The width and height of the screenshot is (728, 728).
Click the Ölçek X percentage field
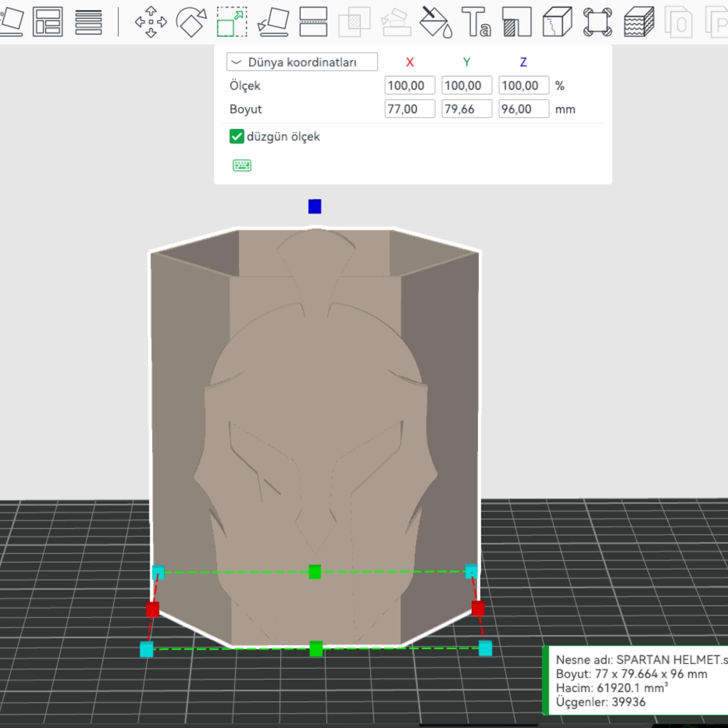click(x=410, y=85)
